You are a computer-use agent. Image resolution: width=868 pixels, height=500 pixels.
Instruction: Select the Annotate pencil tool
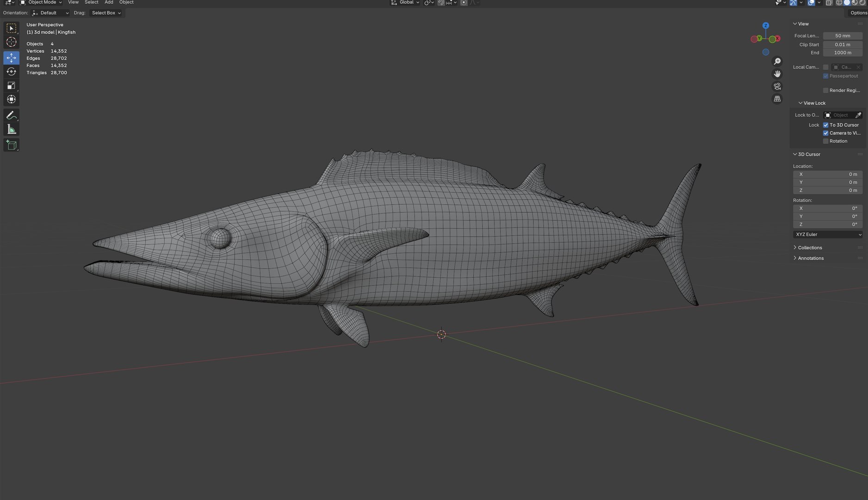12,115
